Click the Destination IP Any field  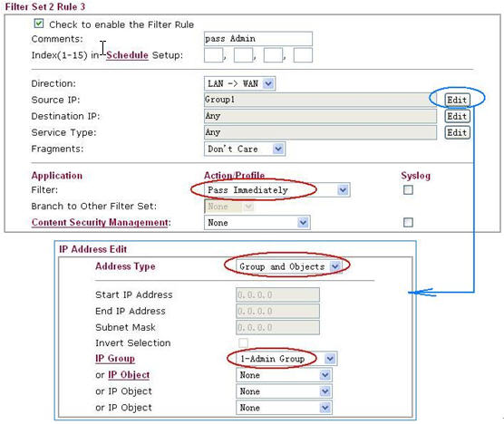pos(320,116)
